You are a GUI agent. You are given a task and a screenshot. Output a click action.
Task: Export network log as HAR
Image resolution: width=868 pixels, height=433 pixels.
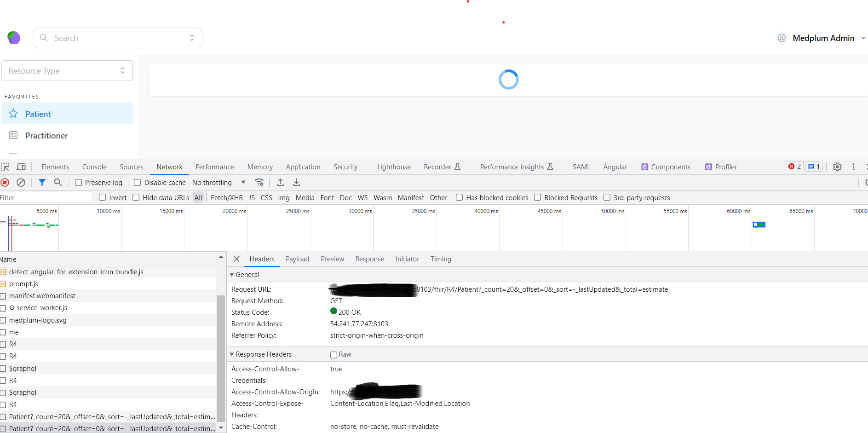296,182
